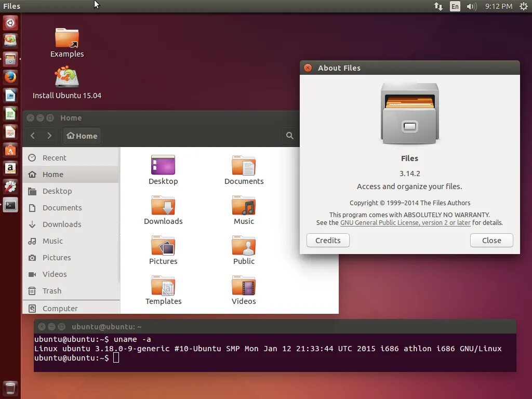Click the Home path button in Files
532x399 pixels.
(82, 136)
